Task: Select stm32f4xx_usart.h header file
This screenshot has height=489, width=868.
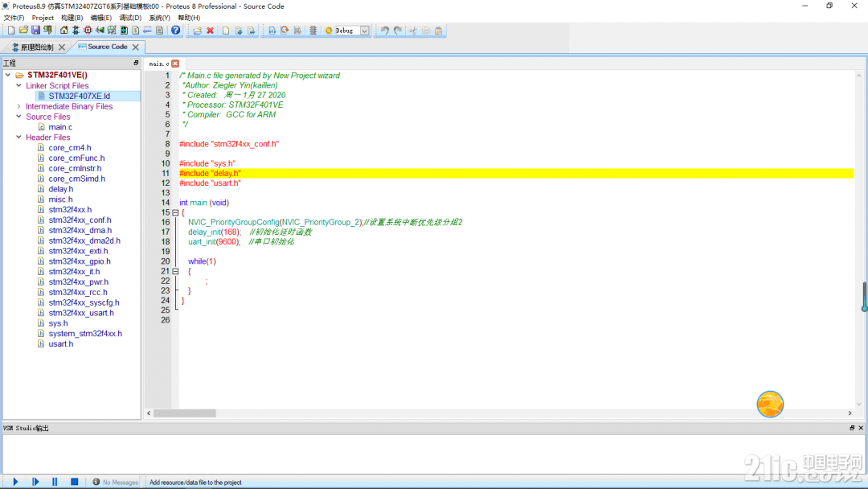Action: coord(81,312)
